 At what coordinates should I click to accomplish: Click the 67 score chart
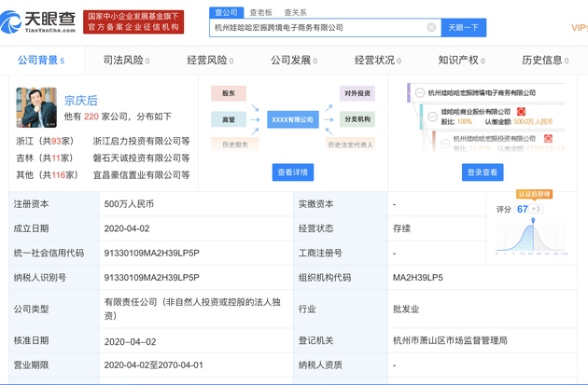click(534, 228)
